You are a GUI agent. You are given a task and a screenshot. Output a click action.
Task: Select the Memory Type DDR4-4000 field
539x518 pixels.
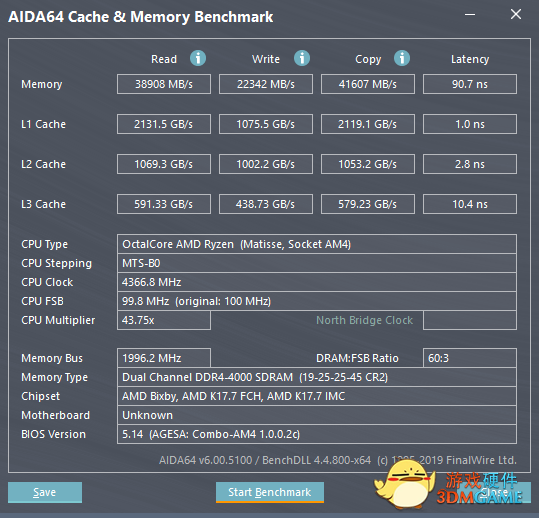(x=317, y=377)
